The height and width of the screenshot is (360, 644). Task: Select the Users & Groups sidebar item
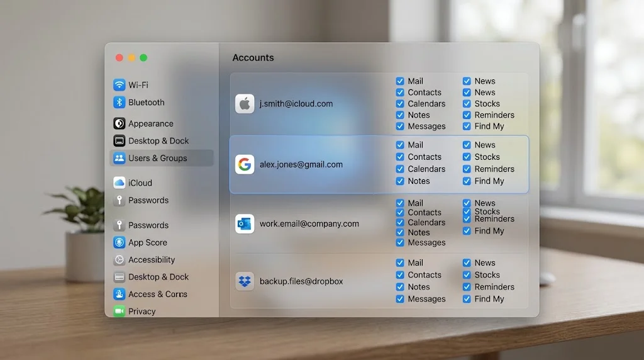coord(162,158)
